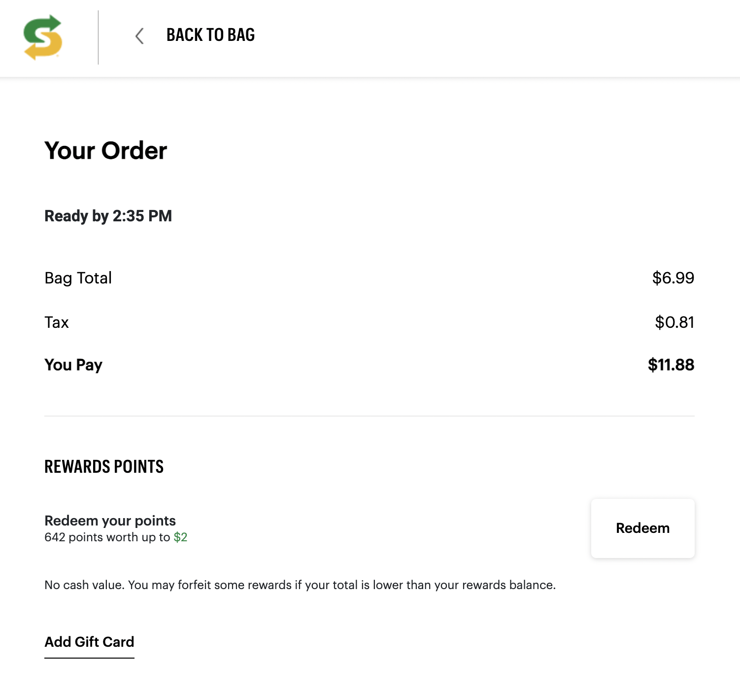Viewport: 740px width, 700px height.
Task: Click the Redeem your points label
Action: [x=110, y=521]
